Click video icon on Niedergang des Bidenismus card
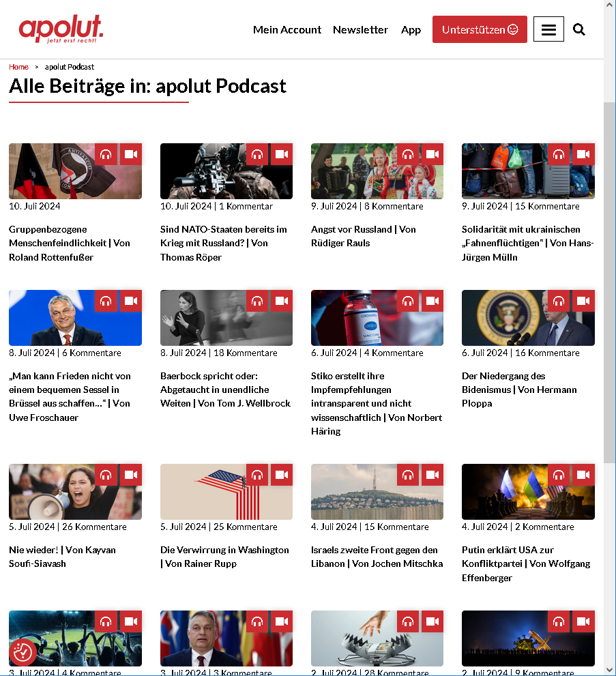Image resolution: width=616 pixels, height=676 pixels. [584, 301]
